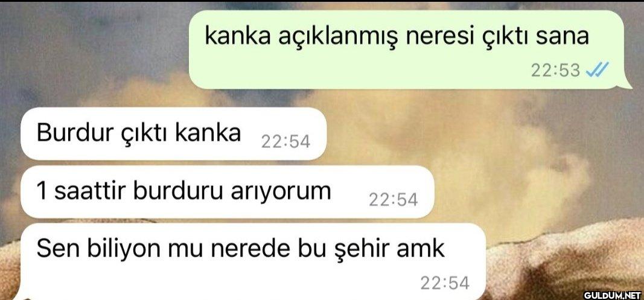Tap the 22:54 time beside 'burduru arıyorum'
The image size is (644, 300).
tap(394, 200)
